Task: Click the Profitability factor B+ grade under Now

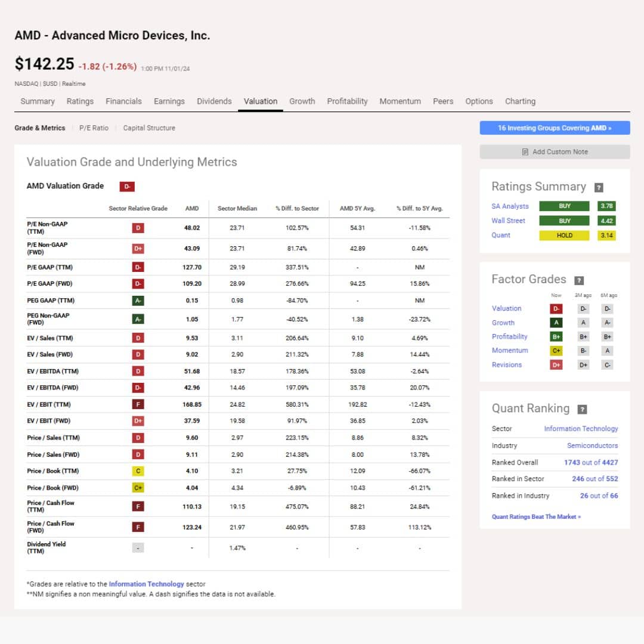Action: [x=556, y=337]
